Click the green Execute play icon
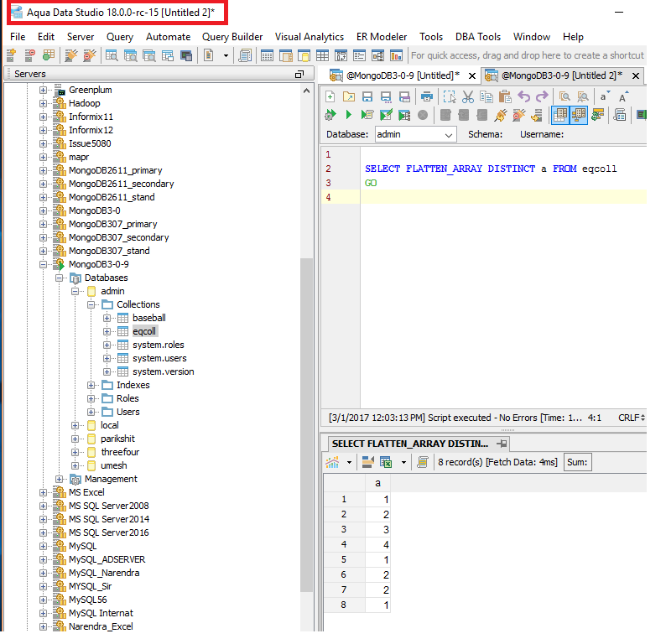Screen dimensions: 666x644 (x=349, y=115)
